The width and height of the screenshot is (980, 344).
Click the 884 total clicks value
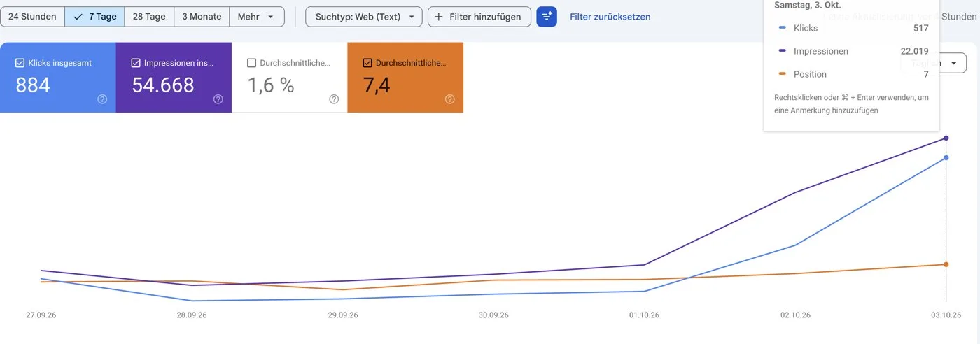pyautogui.click(x=33, y=85)
